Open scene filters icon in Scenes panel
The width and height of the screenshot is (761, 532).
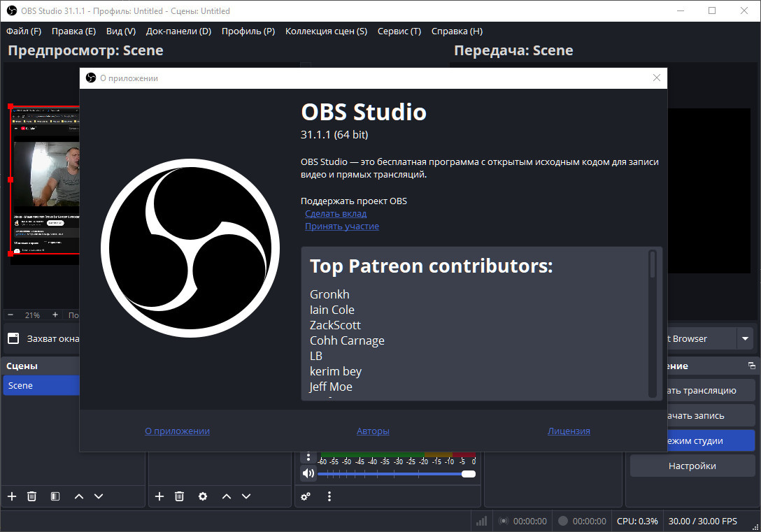[x=55, y=496]
